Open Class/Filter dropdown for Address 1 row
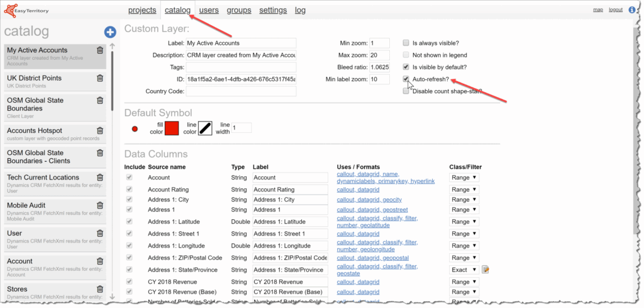Screen dimensions: 644x308 (464, 210)
